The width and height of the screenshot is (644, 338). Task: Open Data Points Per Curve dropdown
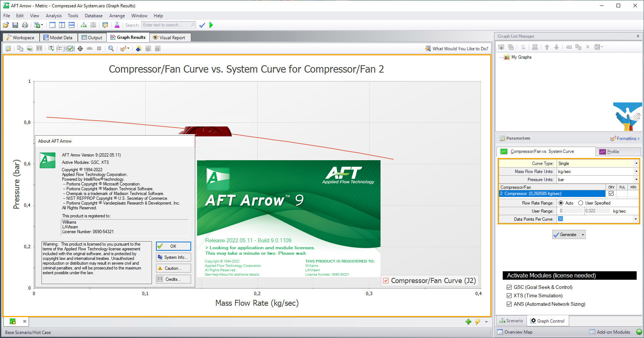click(636, 219)
